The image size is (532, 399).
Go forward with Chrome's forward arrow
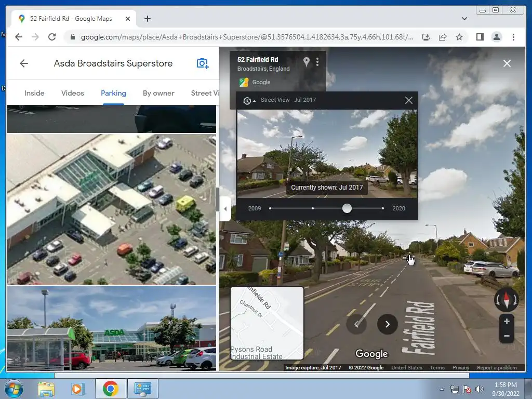(35, 37)
